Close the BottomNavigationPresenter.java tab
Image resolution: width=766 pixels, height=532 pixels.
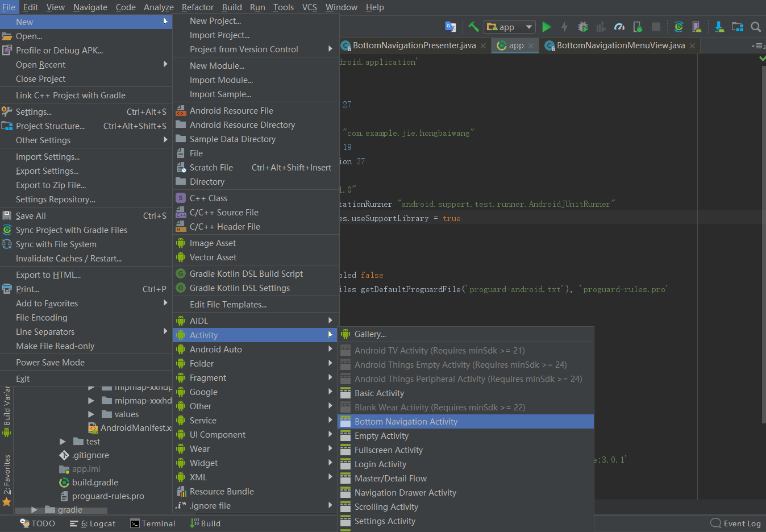click(x=483, y=45)
